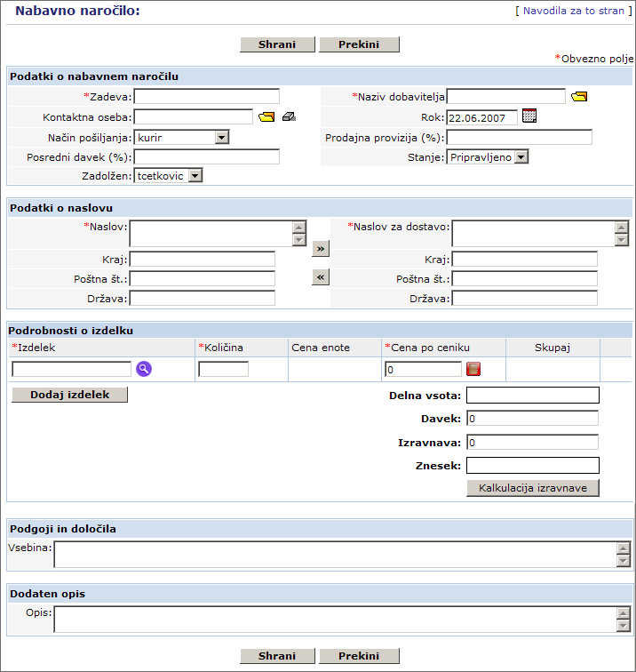Click the Kalkulacija izravnave button
This screenshot has height=672, width=636.
click(532, 488)
